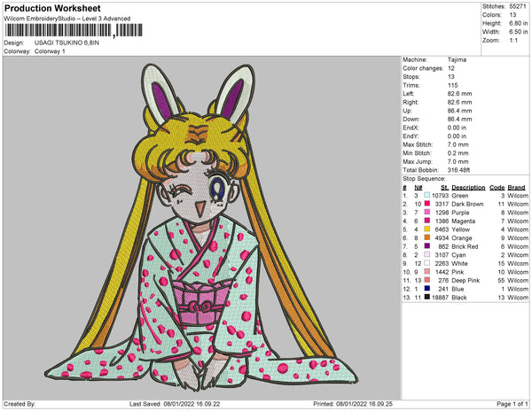Select the Deep Pink row color swatch
This screenshot has width=532, height=411.
click(426, 280)
